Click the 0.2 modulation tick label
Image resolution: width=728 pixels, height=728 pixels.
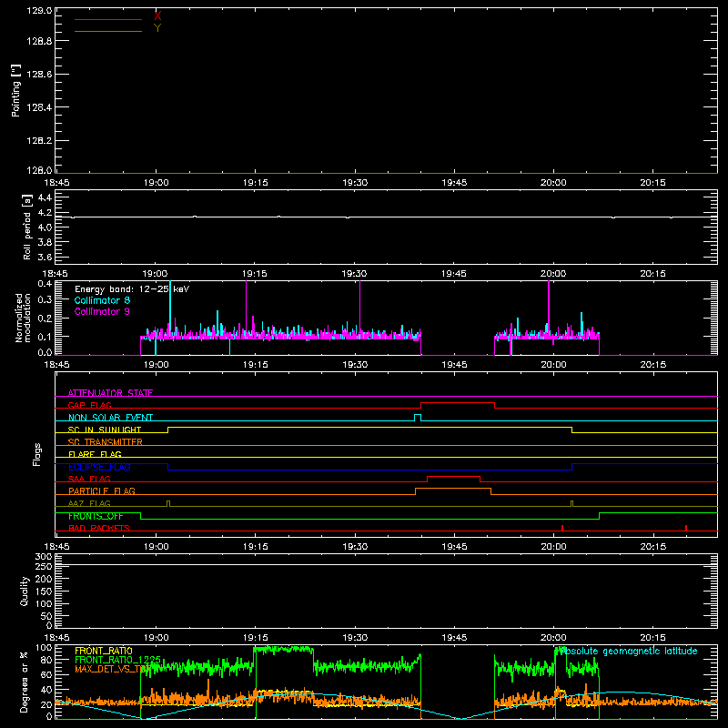(x=45, y=318)
